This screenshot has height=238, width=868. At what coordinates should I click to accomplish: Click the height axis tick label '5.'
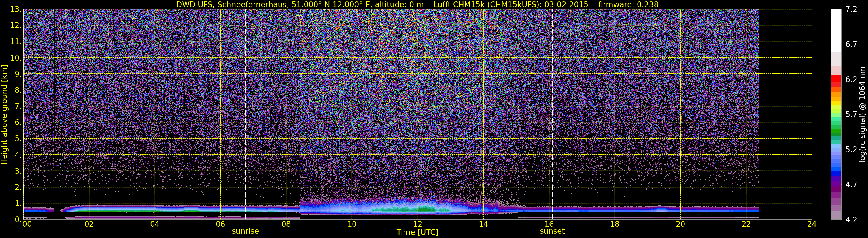tap(18, 139)
